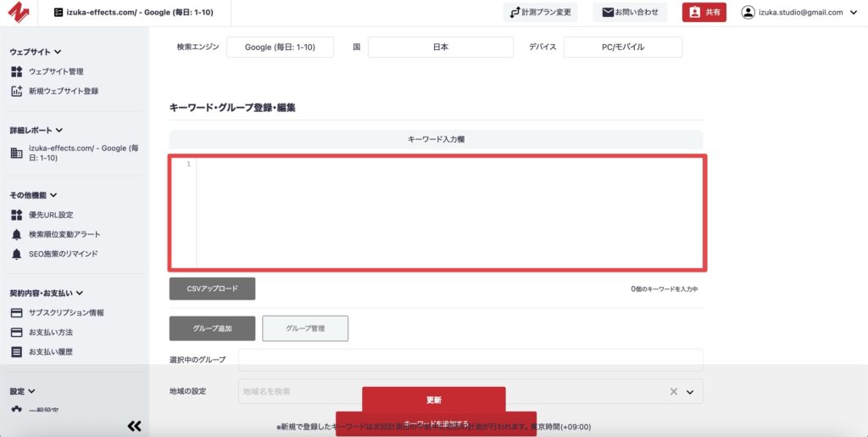
Task: Click the CSVアップロード button
Action: click(212, 289)
